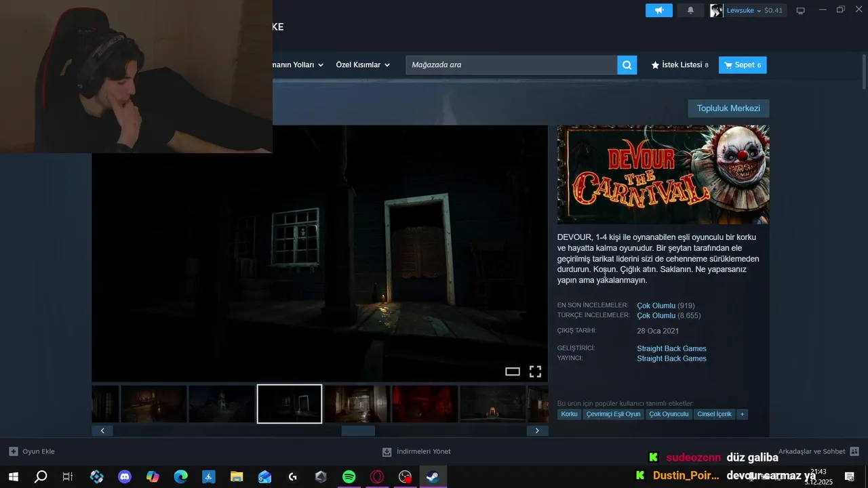Select the hallway thumbnail next to the selected one
This screenshot has width=868, height=488.
click(x=357, y=404)
